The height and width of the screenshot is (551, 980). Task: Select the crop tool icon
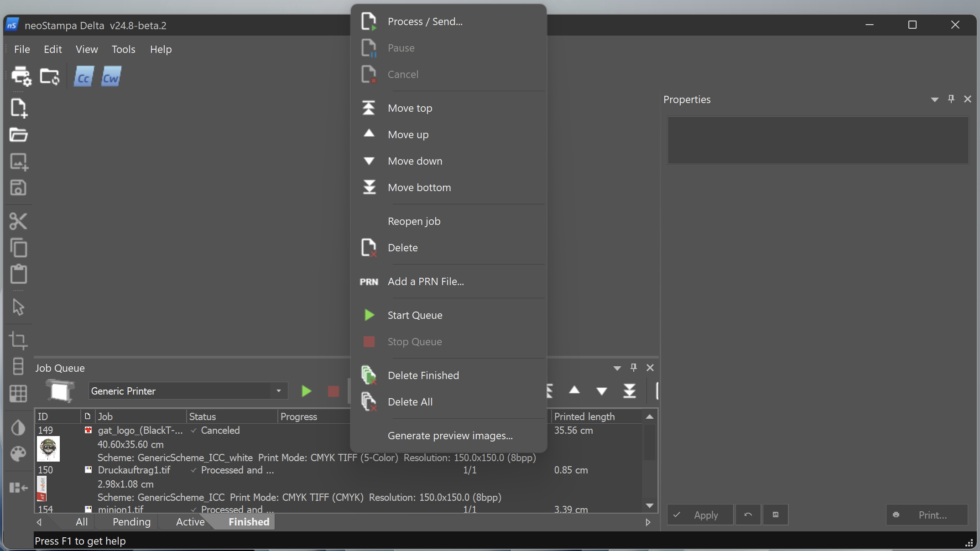pyautogui.click(x=18, y=340)
